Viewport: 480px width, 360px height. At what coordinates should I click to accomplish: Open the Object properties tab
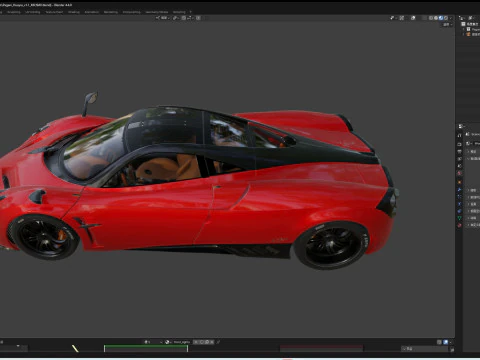[x=460, y=182]
